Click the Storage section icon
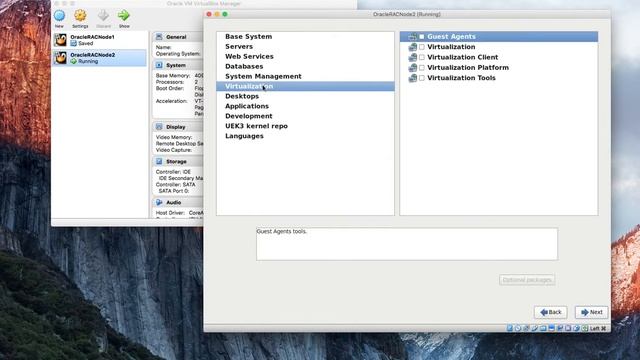Viewport: 640px width, 360px height. 159,162
